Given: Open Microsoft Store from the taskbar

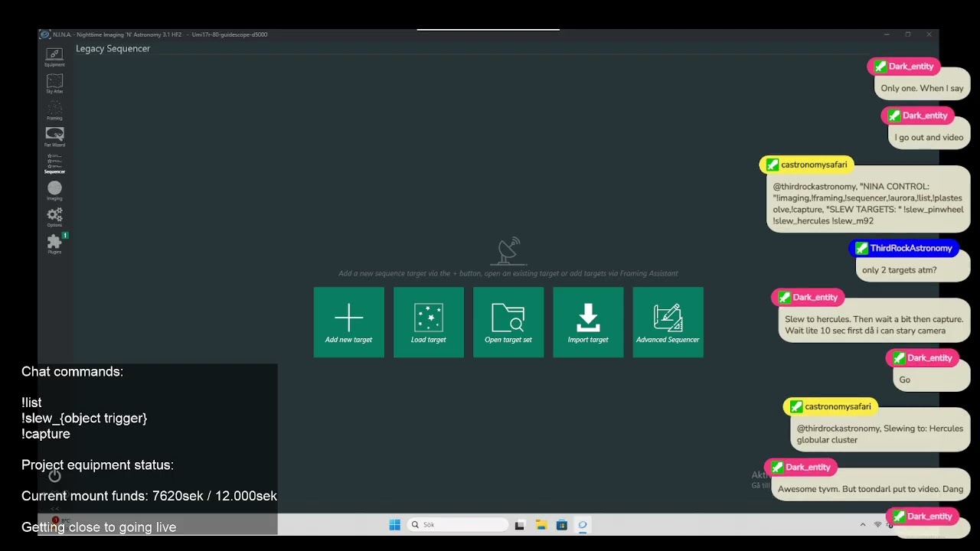Looking at the screenshot, I should tap(561, 525).
